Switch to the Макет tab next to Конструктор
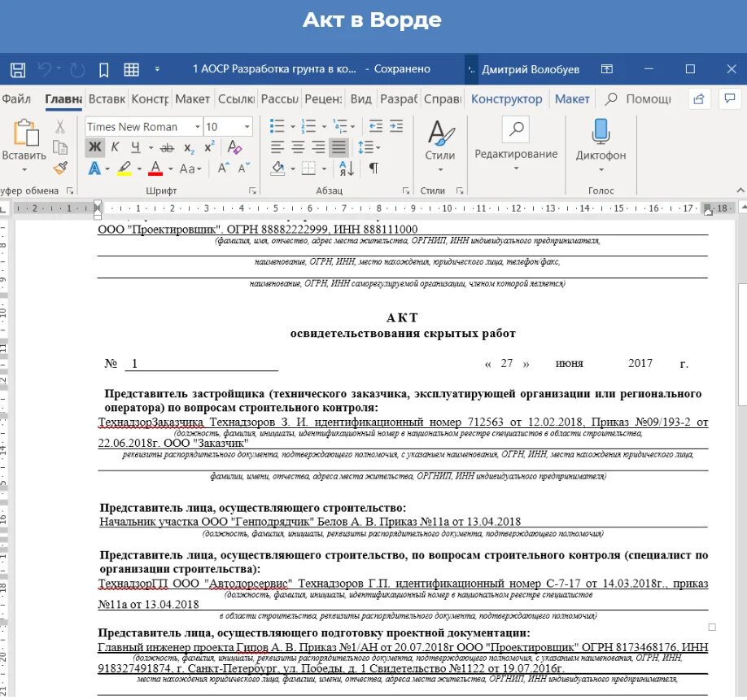The image size is (747, 700). click(x=572, y=98)
